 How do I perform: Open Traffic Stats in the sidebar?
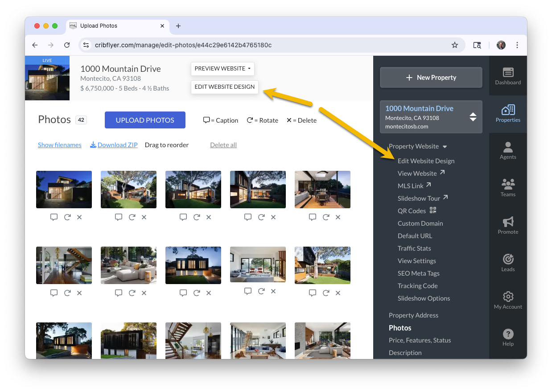point(414,248)
